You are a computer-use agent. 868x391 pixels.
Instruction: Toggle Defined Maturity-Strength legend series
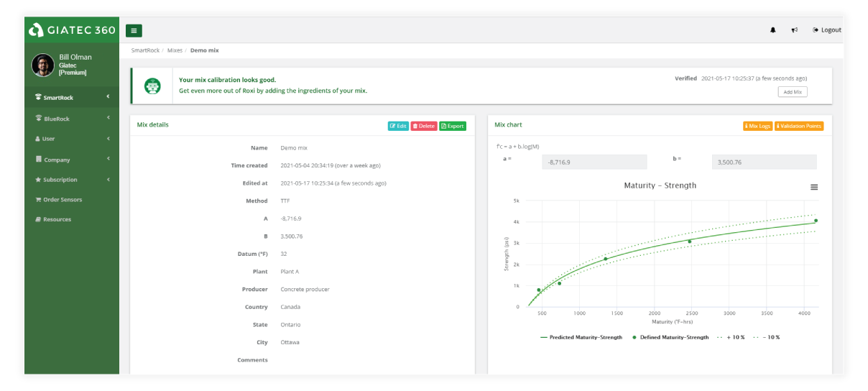(670, 337)
